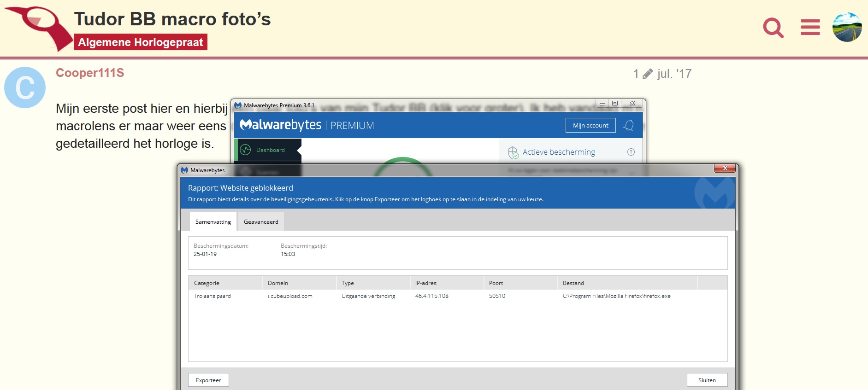Open the forum search magnifier icon
868x390 pixels.
pos(773,28)
